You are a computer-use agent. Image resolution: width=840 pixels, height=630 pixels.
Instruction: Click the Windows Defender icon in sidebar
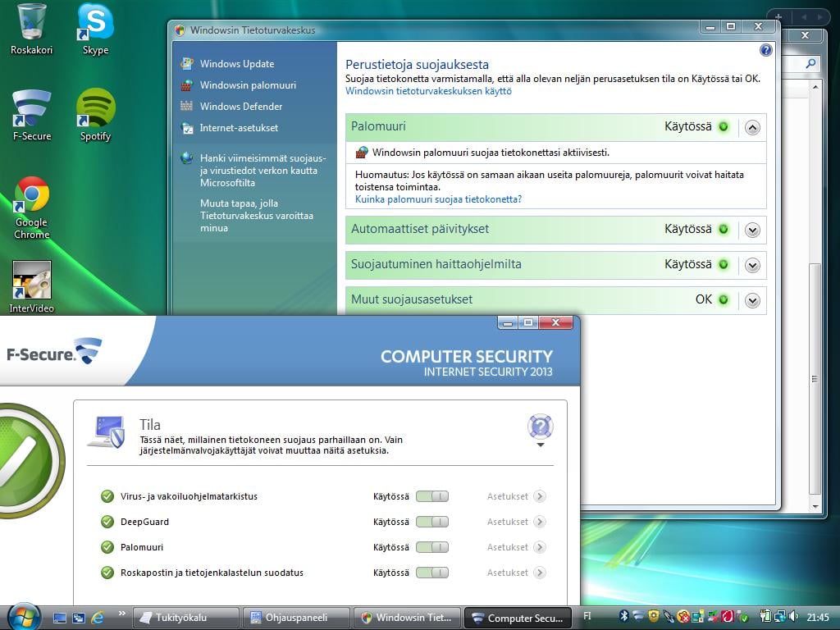pos(186,106)
